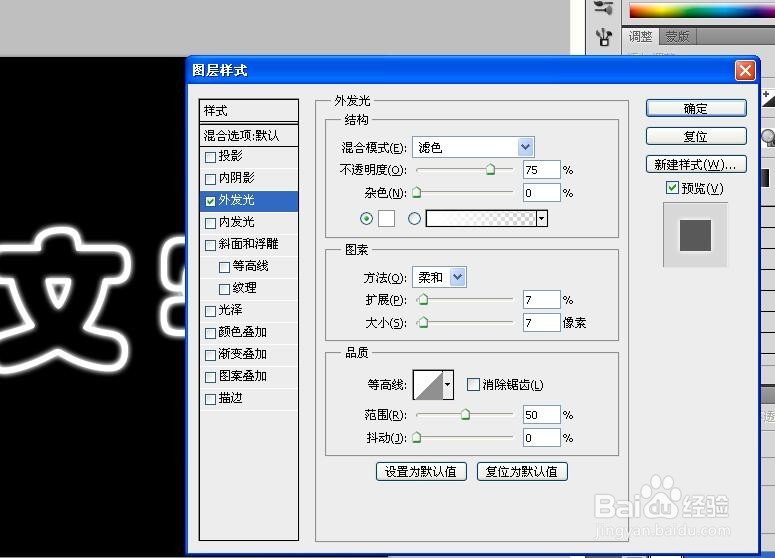
Task: Click the color spectrum bar in Photoshop panel
Action: (x=701, y=10)
